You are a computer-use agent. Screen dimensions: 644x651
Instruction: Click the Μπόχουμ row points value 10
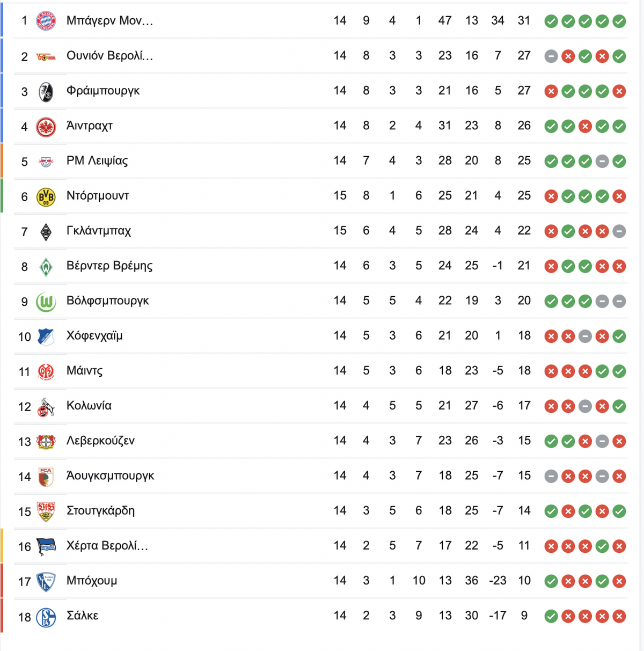coord(524,581)
